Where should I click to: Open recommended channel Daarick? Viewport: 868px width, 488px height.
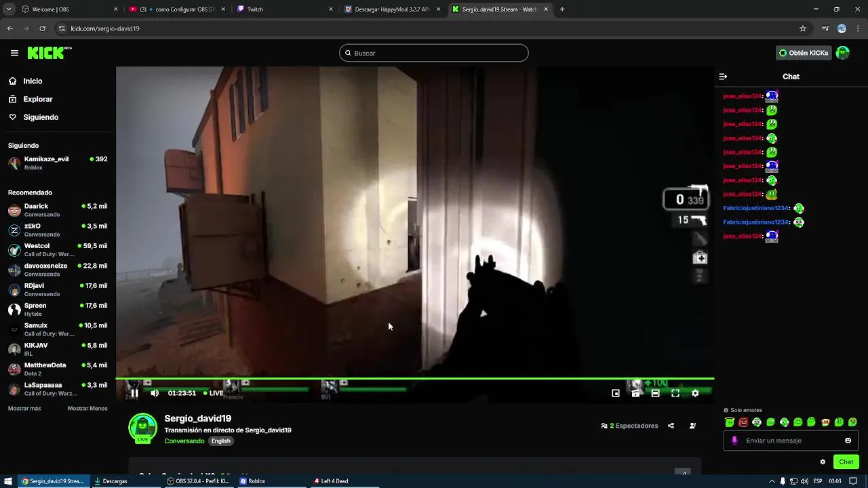coord(58,210)
